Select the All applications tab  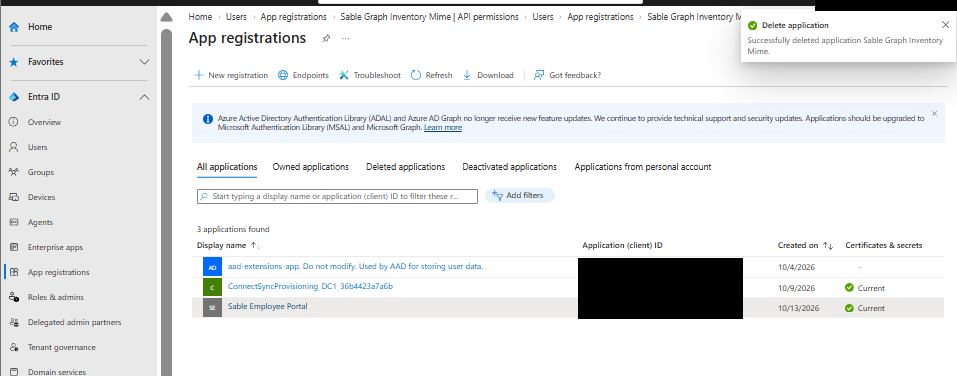[227, 167]
